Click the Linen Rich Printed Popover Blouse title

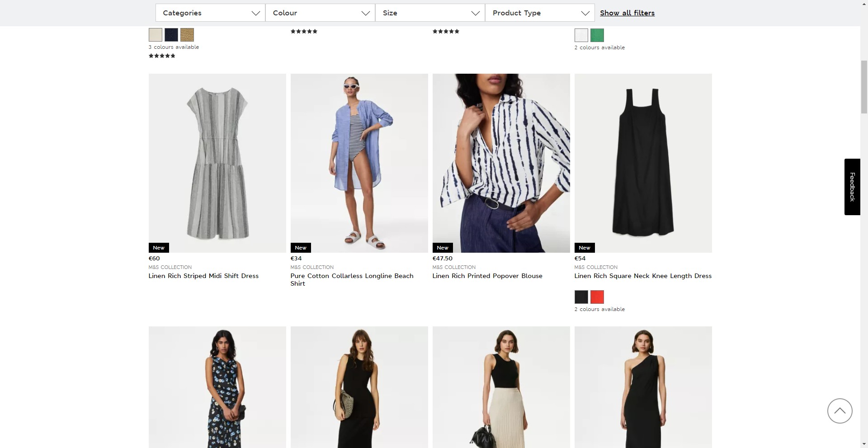487,276
